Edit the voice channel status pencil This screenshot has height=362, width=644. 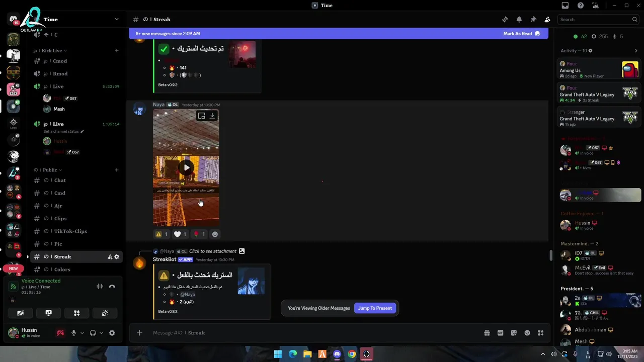(82, 132)
